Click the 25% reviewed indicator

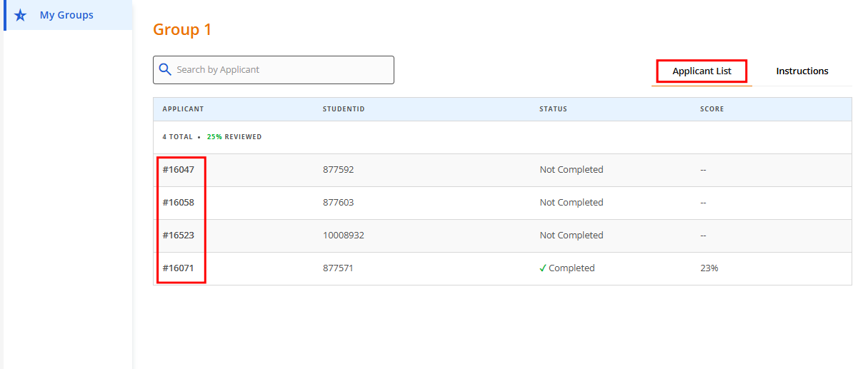tap(234, 137)
